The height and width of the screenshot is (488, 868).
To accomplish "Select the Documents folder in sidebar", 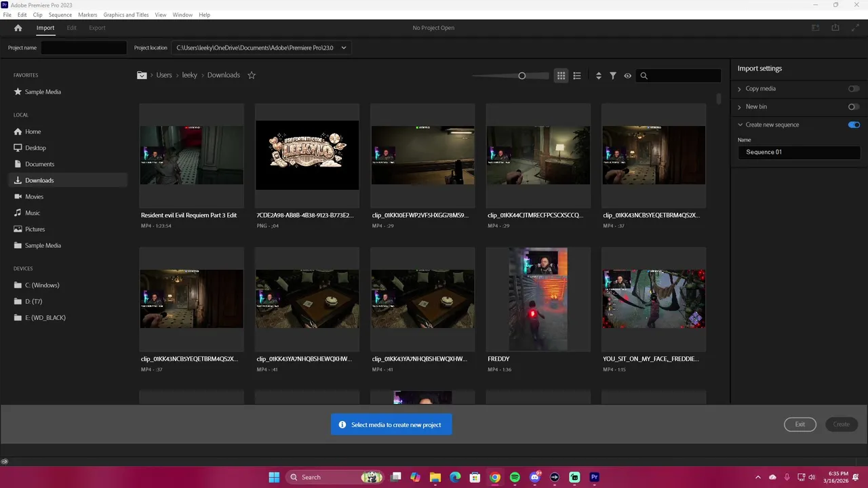I will [39, 164].
